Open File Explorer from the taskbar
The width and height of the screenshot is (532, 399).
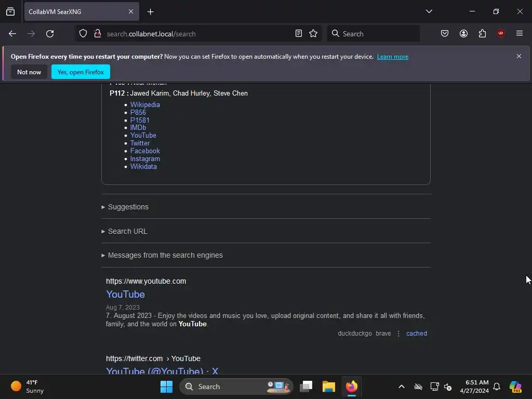pos(328,387)
